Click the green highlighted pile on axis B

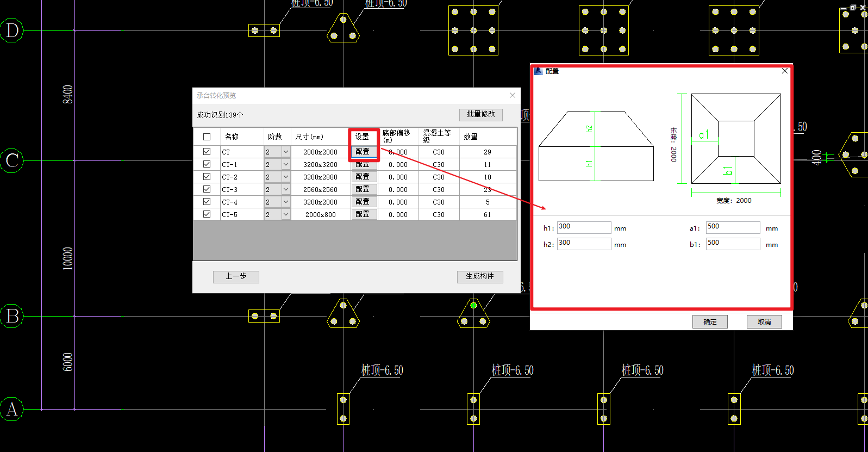(x=473, y=305)
